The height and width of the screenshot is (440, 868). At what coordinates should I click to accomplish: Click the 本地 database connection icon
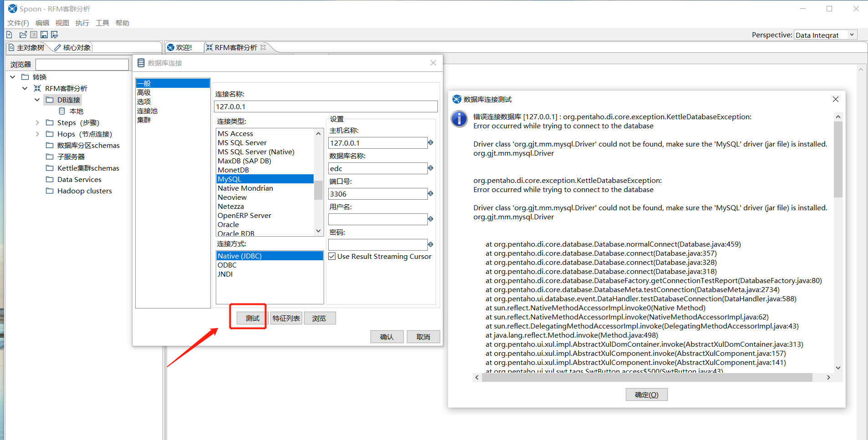pyautogui.click(x=62, y=111)
